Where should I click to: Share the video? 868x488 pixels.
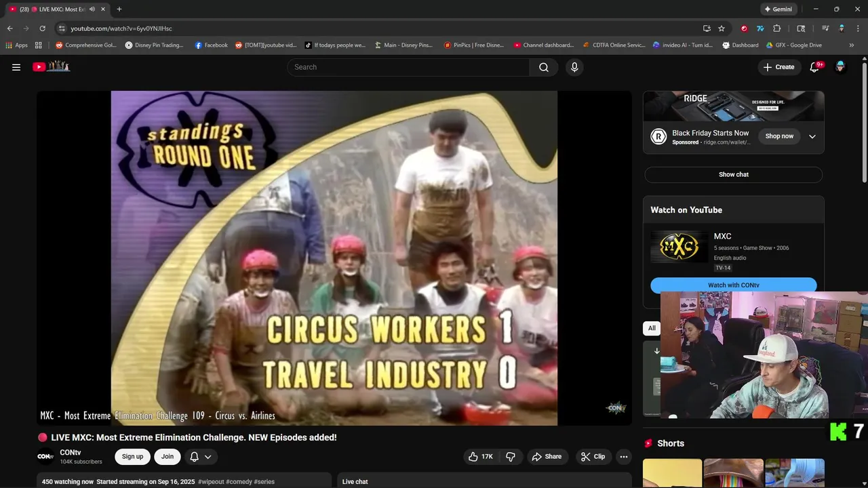click(547, 457)
